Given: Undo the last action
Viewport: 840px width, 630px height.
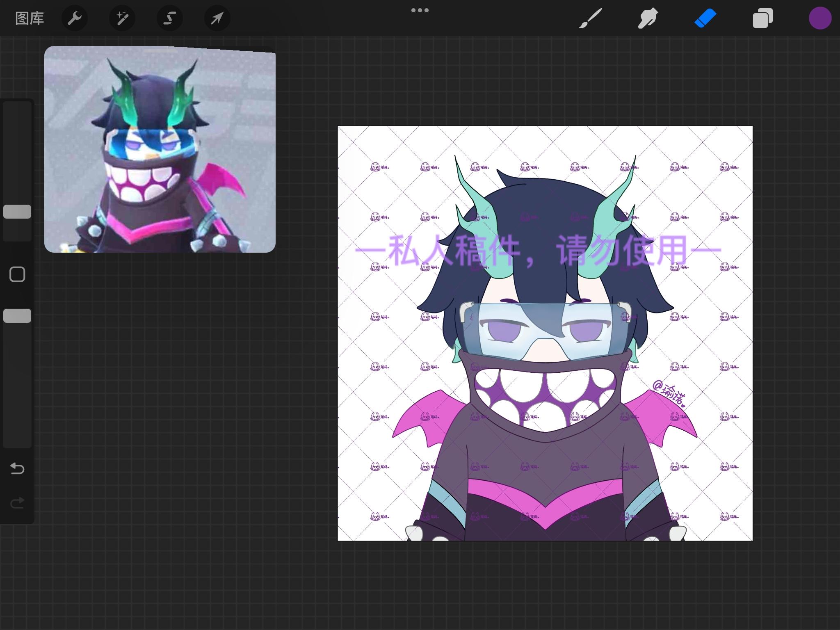Looking at the screenshot, I should pos(17,468).
